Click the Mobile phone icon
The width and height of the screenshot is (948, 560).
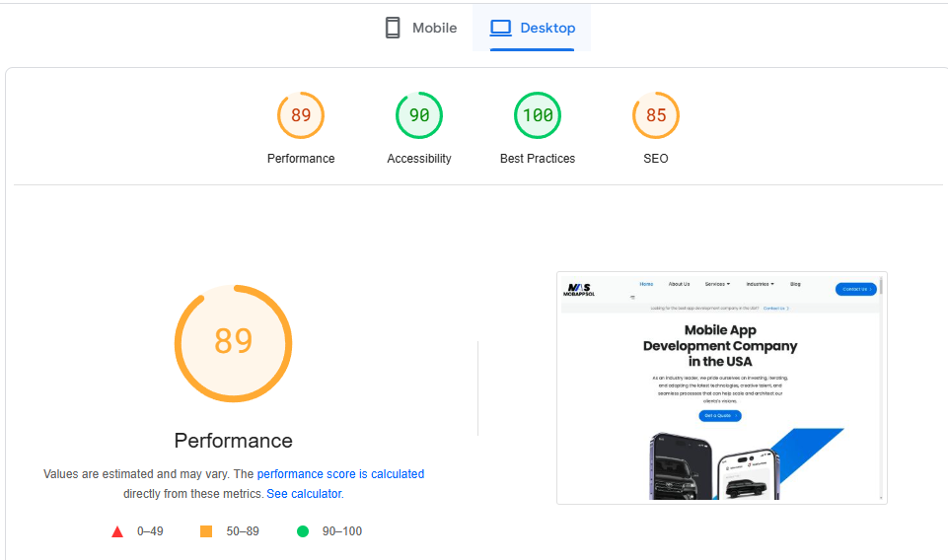click(393, 28)
